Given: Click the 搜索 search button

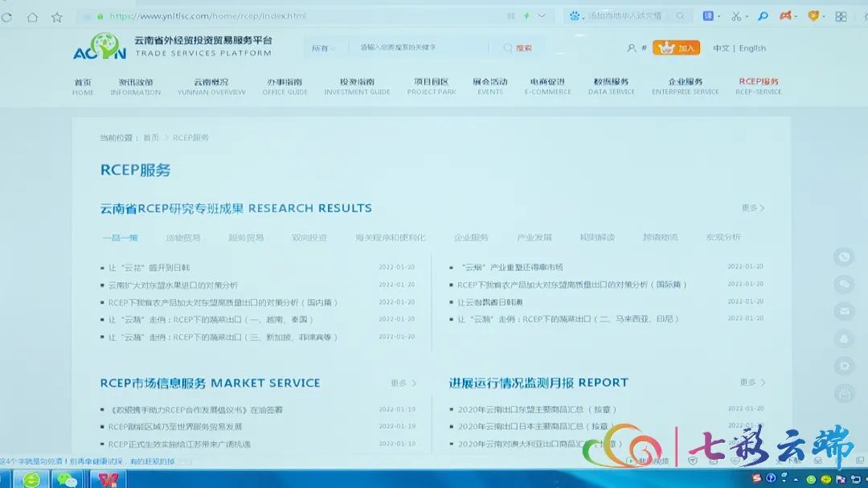Looking at the screenshot, I should 518,48.
